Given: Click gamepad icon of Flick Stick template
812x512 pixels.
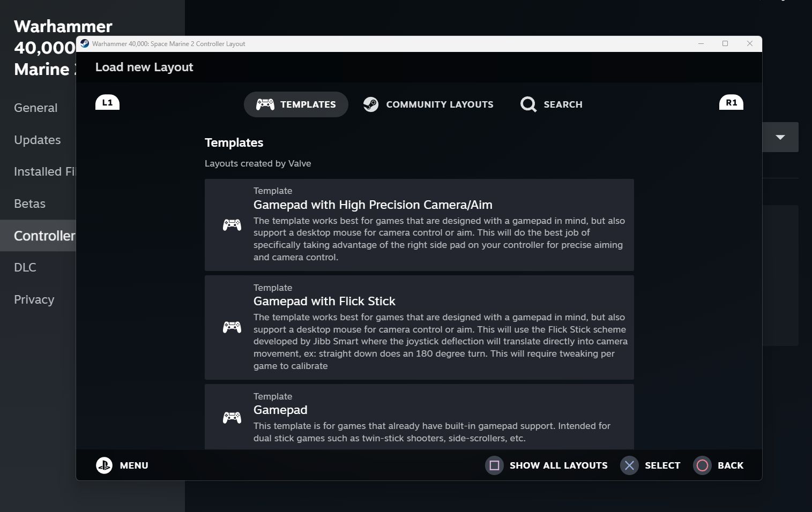Looking at the screenshot, I should [x=232, y=327].
